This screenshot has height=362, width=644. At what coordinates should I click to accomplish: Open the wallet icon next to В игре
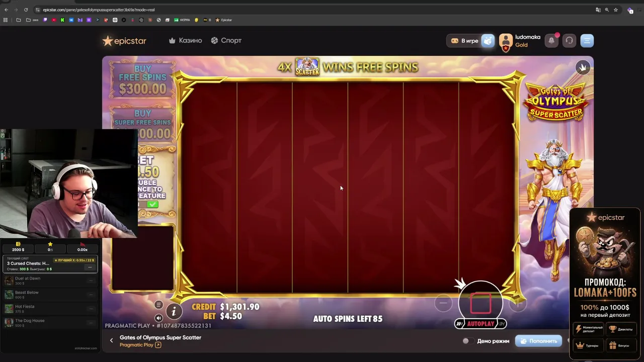click(x=488, y=41)
